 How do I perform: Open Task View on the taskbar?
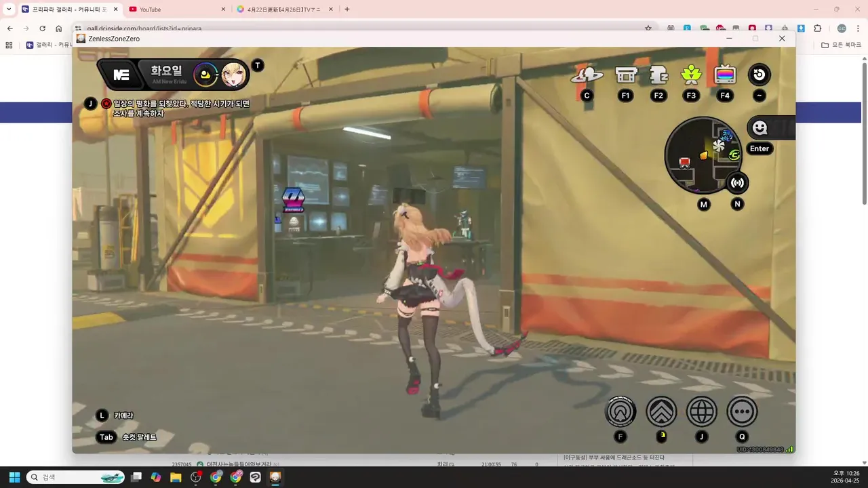pos(136,477)
